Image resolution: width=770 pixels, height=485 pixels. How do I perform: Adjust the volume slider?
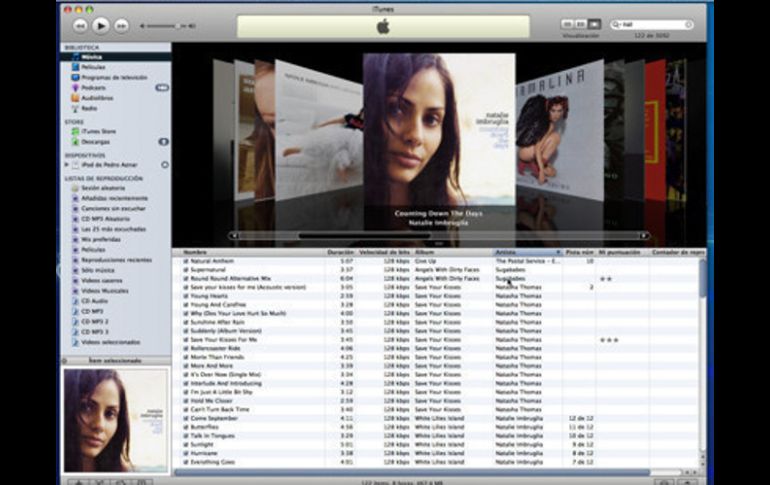177,25
